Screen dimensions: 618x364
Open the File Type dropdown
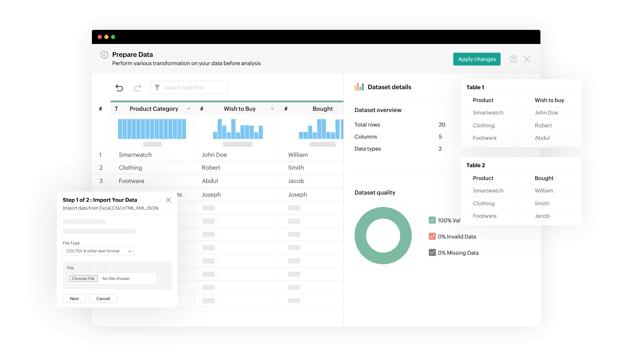(x=98, y=251)
